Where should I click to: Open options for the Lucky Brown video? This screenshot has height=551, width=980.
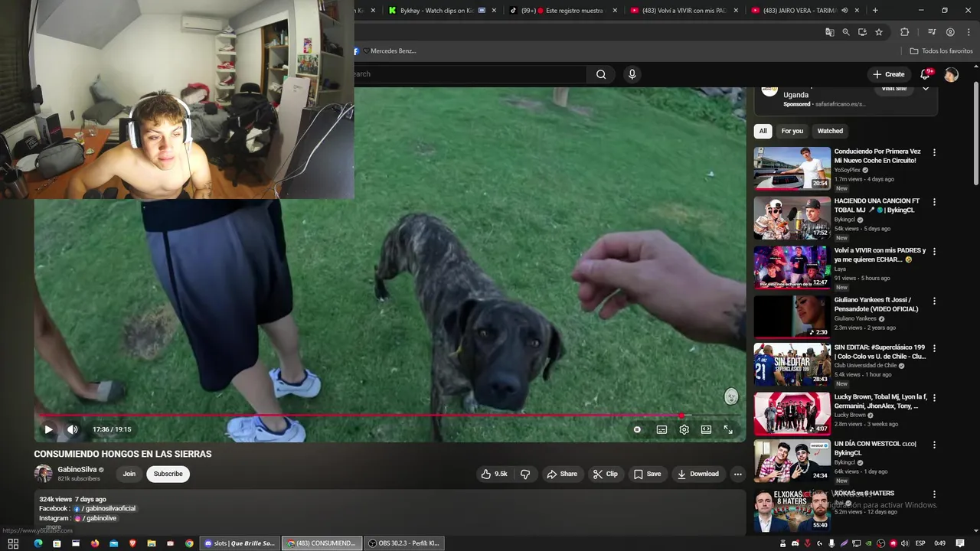934,398
